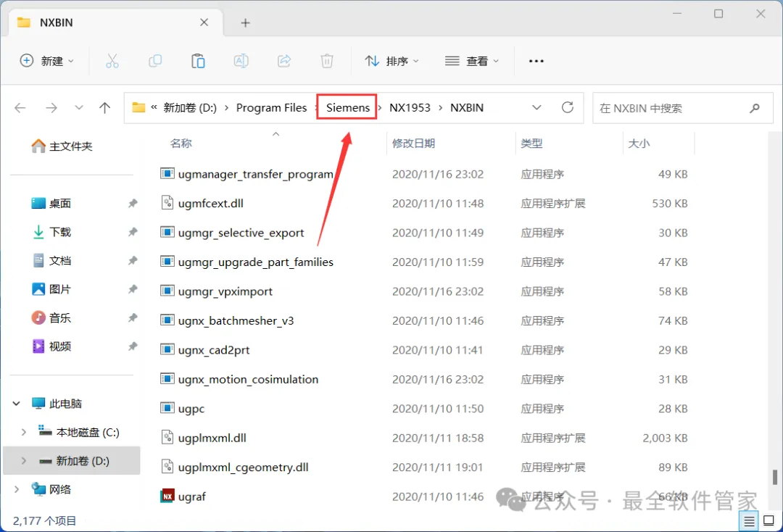Open the 查看 view dropdown
This screenshot has width=783, height=532.
(x=472, y=61)
